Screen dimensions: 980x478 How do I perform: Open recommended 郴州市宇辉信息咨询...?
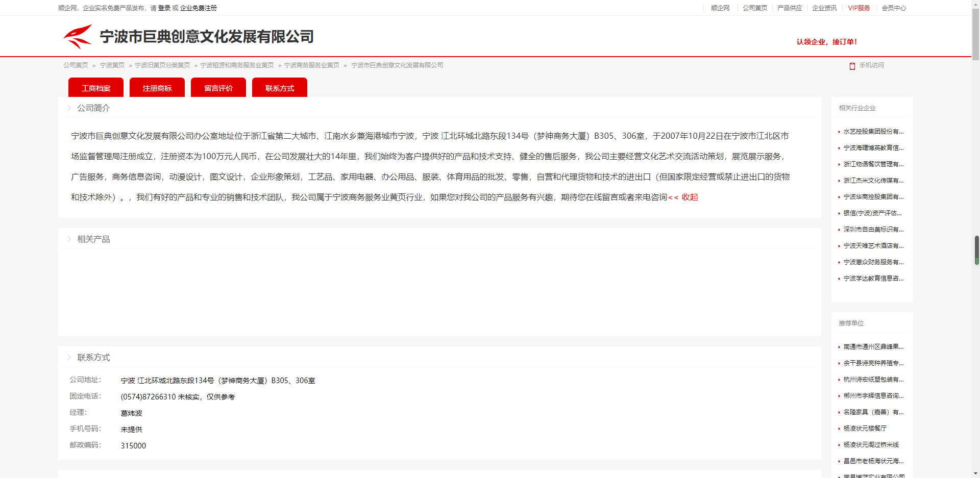(873, 396)
